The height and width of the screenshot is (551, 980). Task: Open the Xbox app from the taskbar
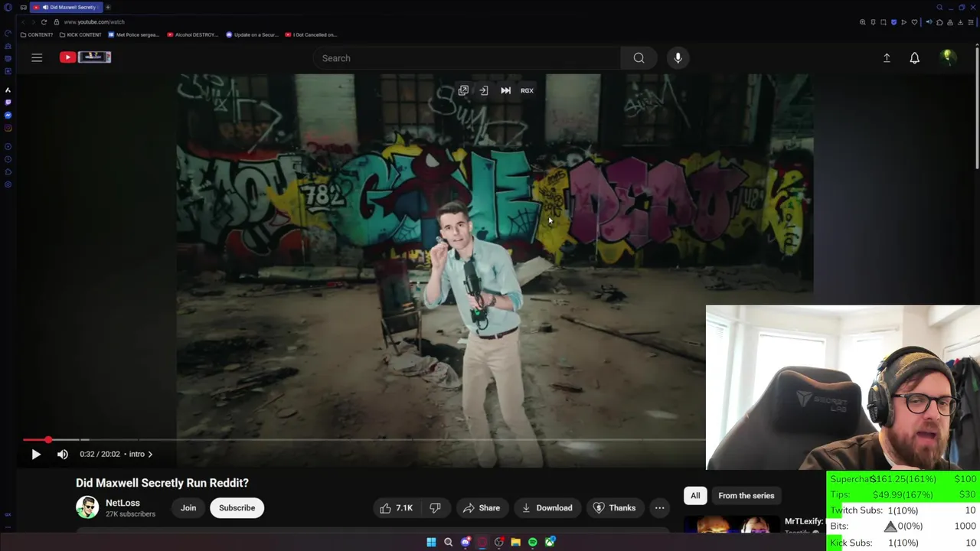(550, 542)
